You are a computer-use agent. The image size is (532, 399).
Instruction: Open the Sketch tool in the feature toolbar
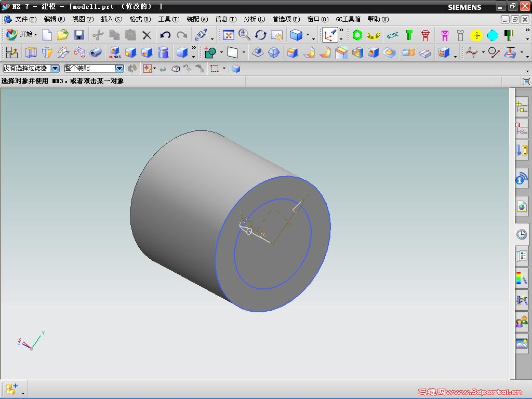pos(11,52)
